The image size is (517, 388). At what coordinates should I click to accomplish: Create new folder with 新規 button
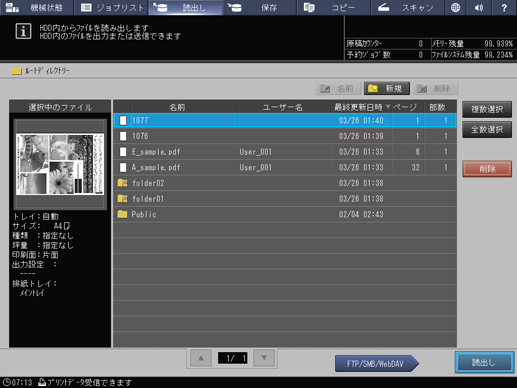(x=387, y=89)
